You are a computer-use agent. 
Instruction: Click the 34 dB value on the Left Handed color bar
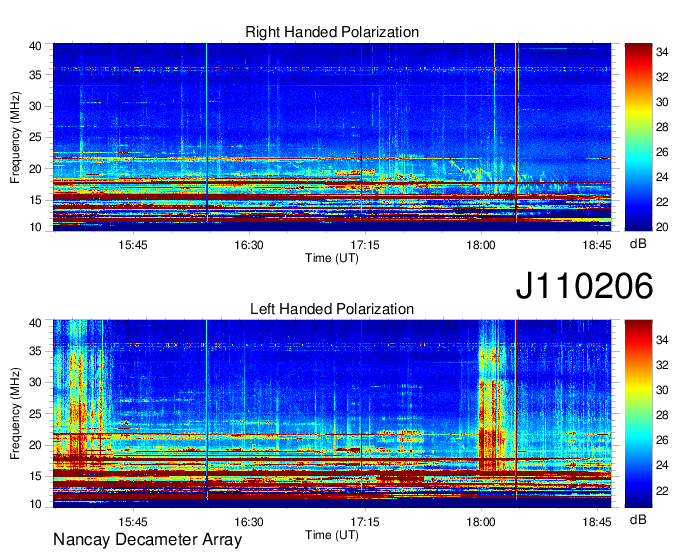(662, 340)
